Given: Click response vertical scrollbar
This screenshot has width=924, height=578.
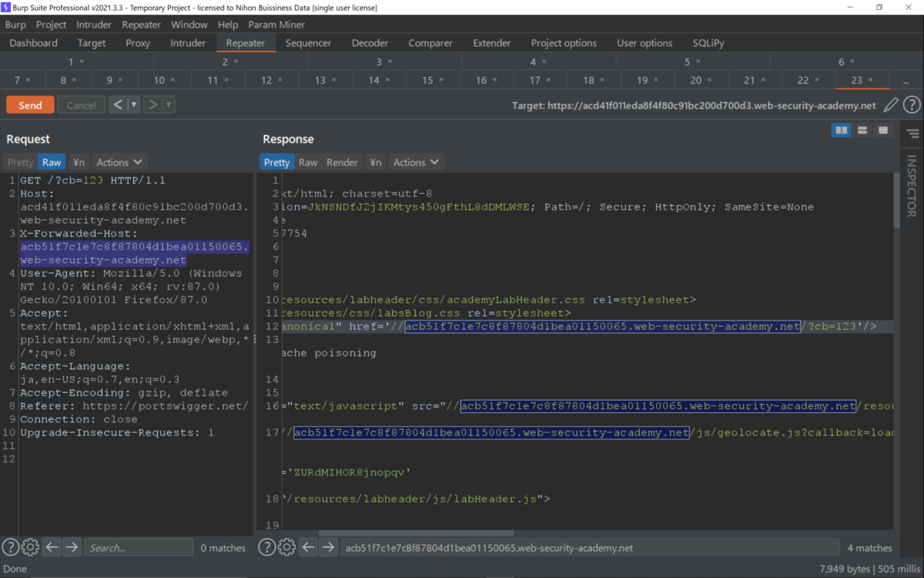Looking at the screenshot, I should pos(896,200).
